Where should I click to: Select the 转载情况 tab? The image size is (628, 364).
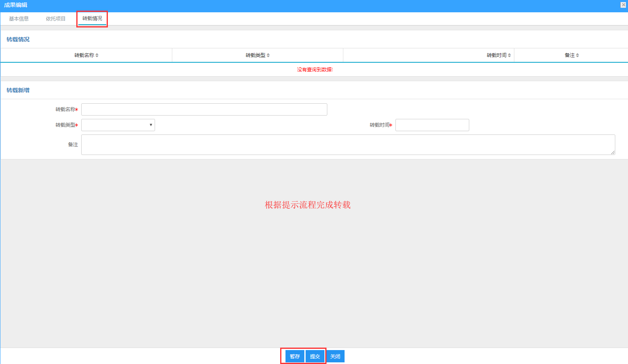click(x=92, y=18)
